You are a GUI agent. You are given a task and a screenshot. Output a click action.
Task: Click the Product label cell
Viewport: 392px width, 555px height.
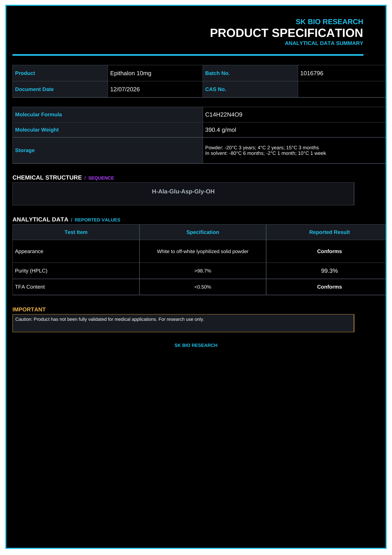[x=60, y=73]
